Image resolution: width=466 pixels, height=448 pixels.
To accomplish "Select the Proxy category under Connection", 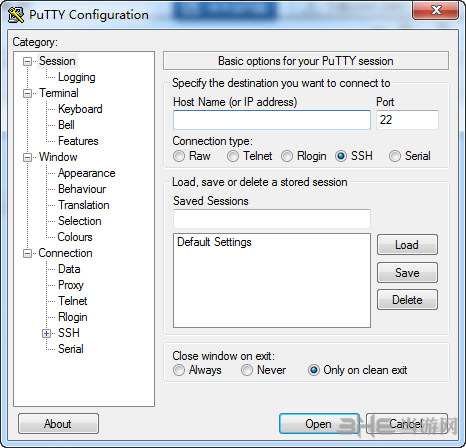I will coord(71,285).
